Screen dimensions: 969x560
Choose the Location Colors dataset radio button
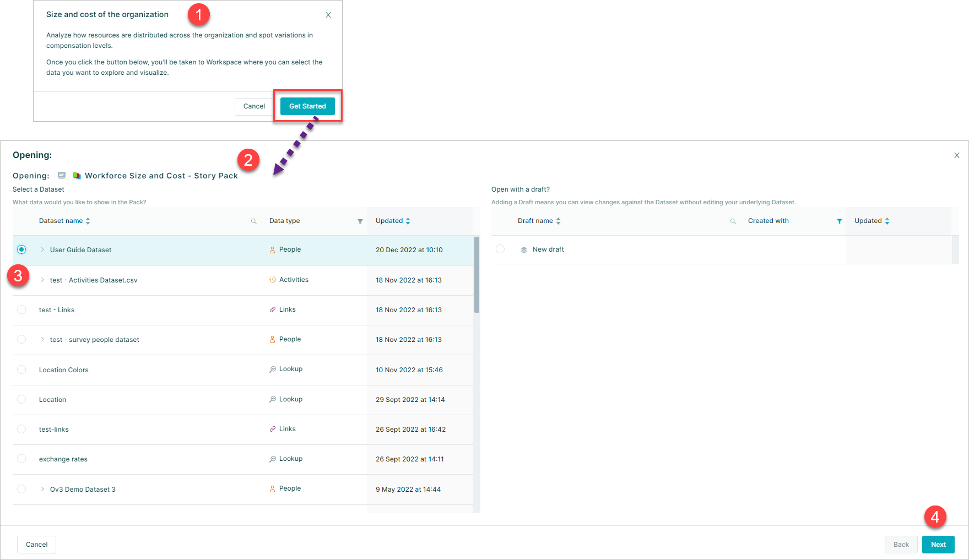tap(21, 369)
